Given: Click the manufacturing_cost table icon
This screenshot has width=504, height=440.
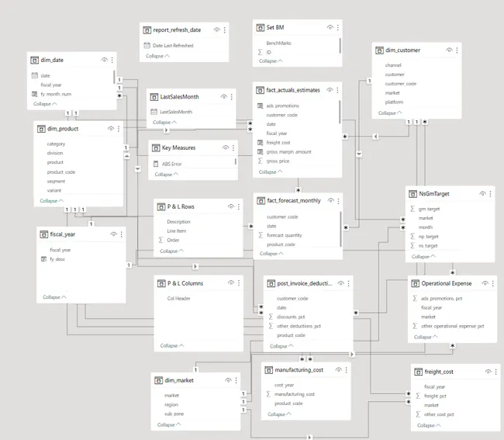Looking at the screenshot, I should point(268,370).
